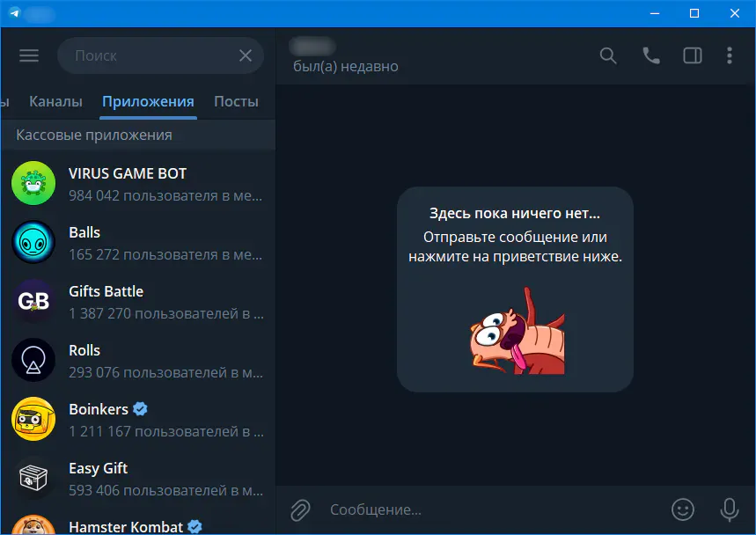Screen dimensions: 756x535
Task: Open VIRUS GAME BOT app
Action: pos(138,184)
